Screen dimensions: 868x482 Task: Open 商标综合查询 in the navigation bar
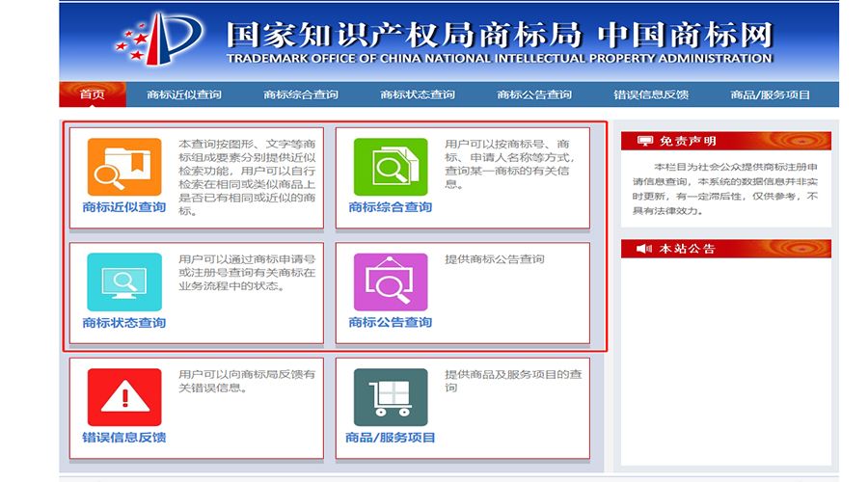pyautogui.click(x=301, y=94)
